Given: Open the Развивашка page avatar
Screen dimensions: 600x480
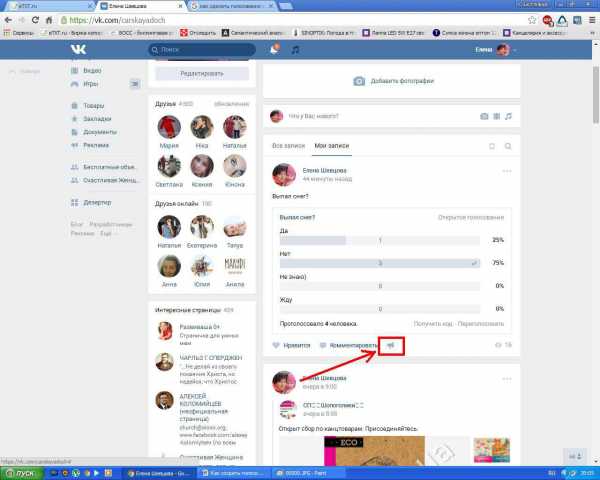Looking at the screenshot, I should (165, 331).
